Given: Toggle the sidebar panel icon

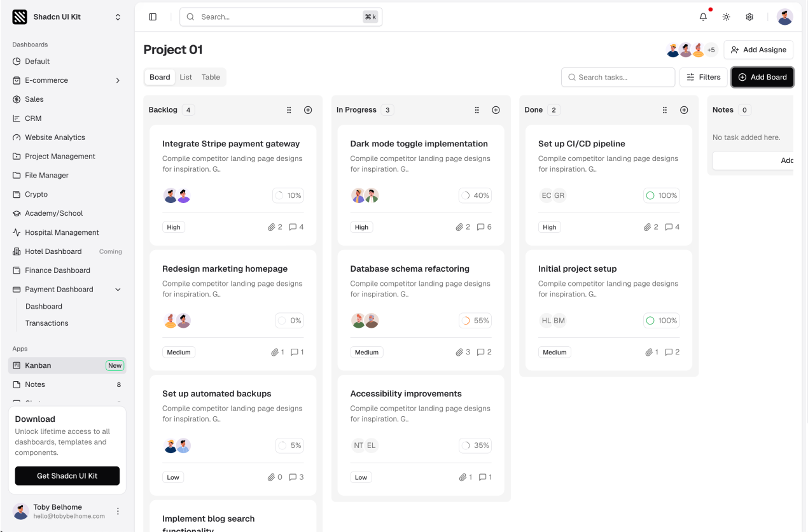Looking at the screenshot, I should [x=153, y=17].
